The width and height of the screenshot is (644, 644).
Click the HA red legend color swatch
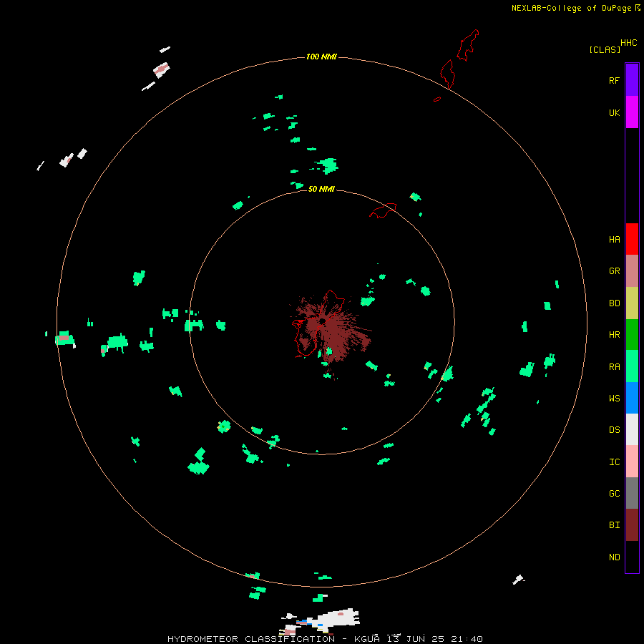click(x=632, y=239)
